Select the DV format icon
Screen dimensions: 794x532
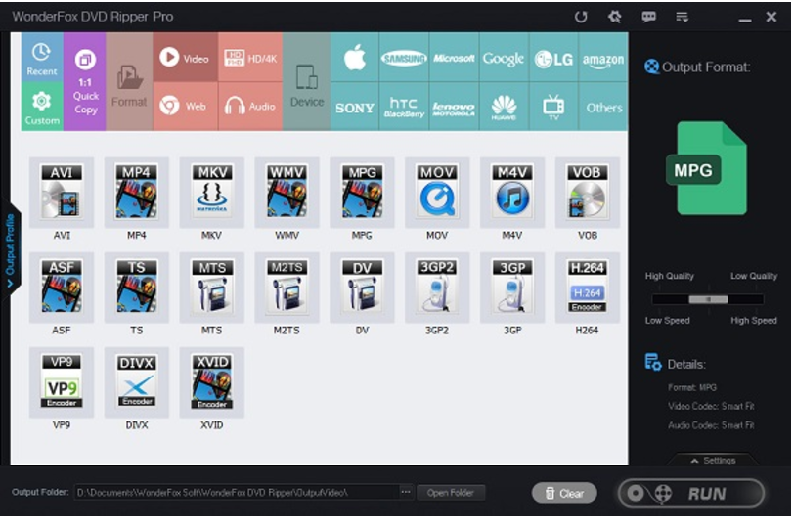[362, 288]
